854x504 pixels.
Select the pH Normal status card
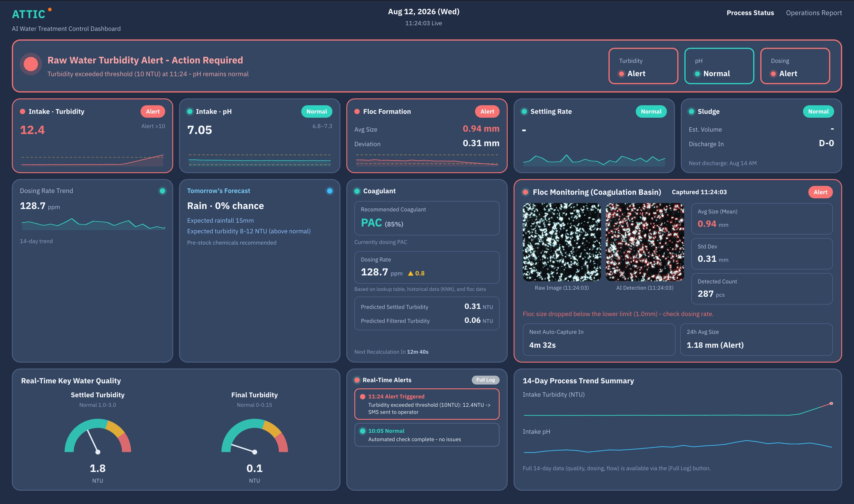point(719,66)
